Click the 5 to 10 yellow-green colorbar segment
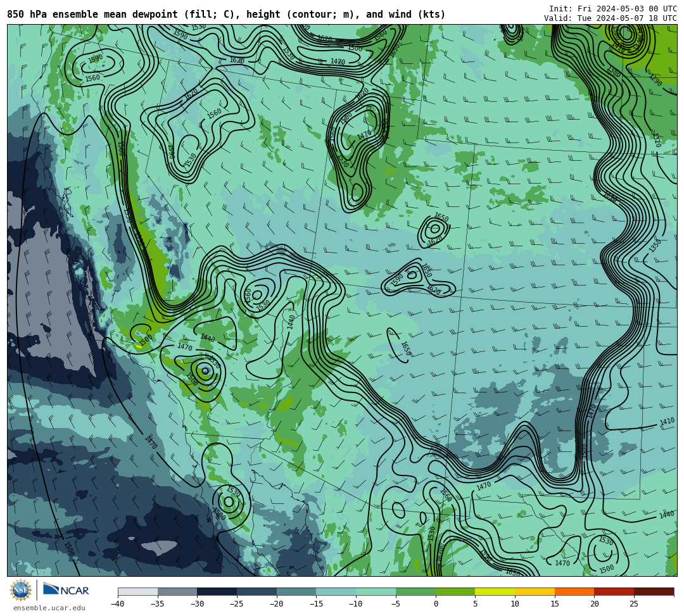684x616 pixels. pos(495,591)
